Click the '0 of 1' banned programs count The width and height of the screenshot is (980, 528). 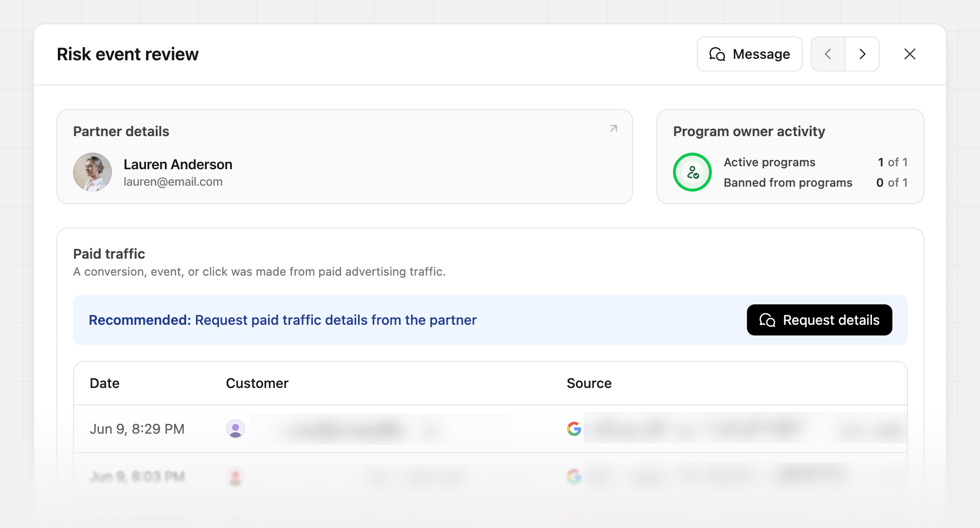[892, 182]
